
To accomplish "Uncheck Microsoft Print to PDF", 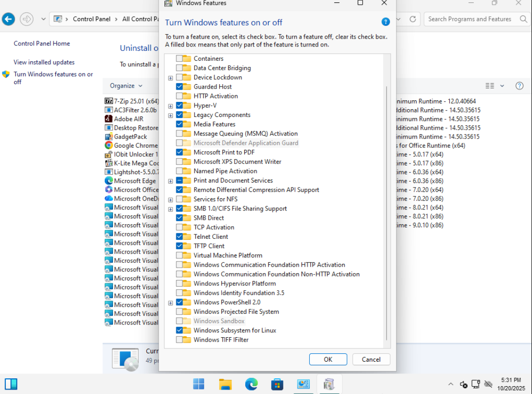I will (179, 152).
